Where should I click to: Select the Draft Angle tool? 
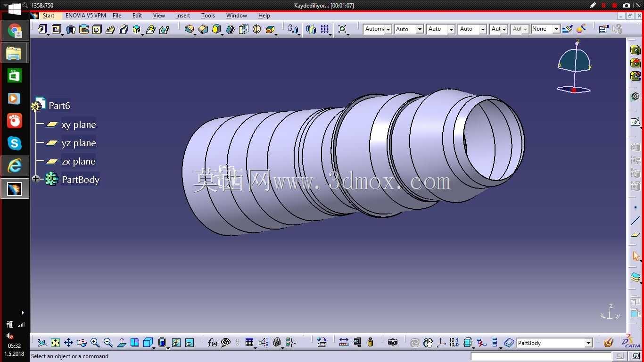(x=216, y=29)
